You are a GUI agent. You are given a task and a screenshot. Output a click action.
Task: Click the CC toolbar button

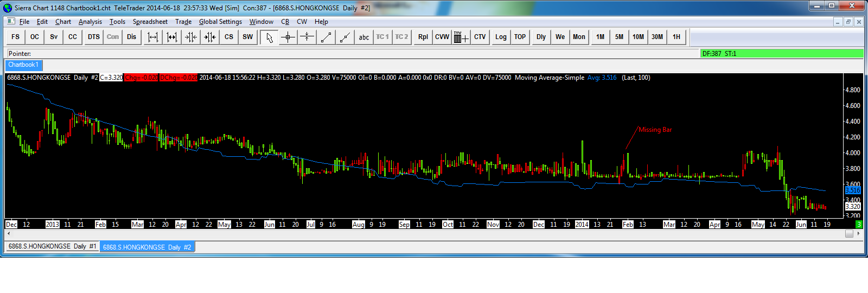tap(72, 37)
